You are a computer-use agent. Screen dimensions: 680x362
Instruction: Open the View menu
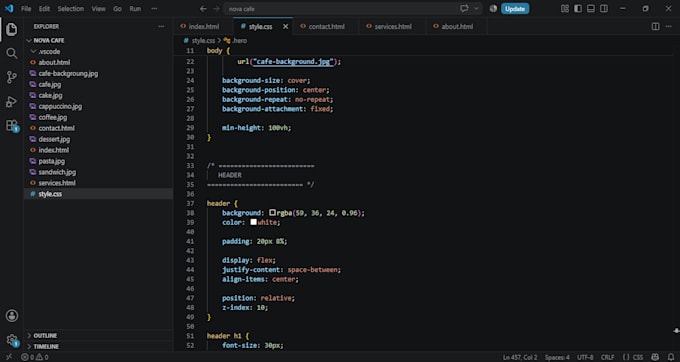click(98, 9)
